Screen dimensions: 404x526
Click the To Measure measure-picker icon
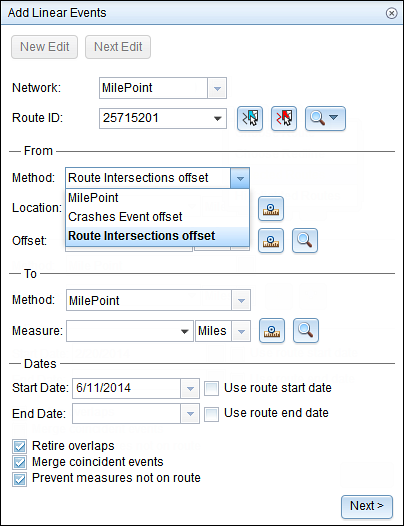[272, 331]
